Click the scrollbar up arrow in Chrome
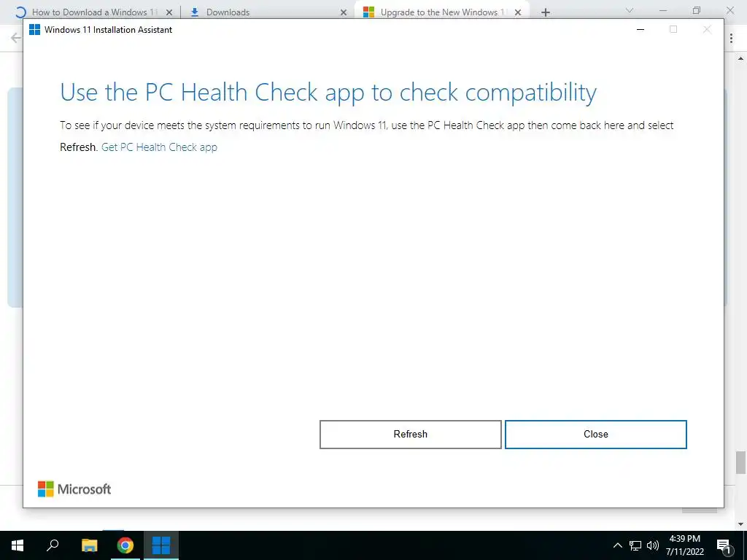 (740, 59)
